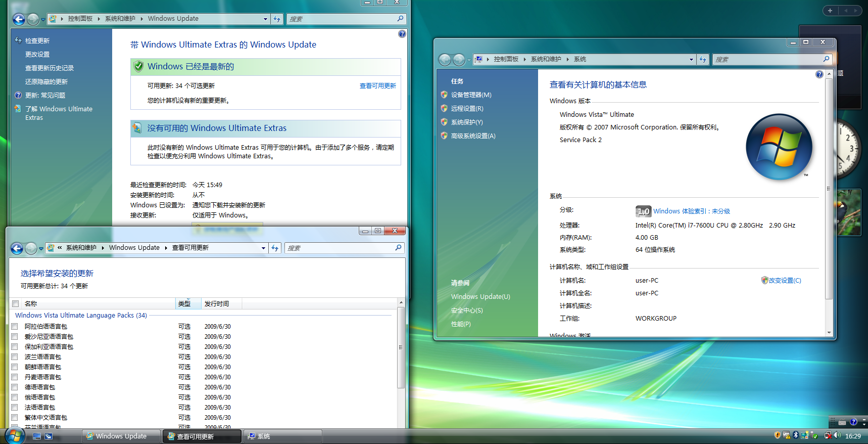Check the 丹麦语语言包 checkbox

click(15, 377)
